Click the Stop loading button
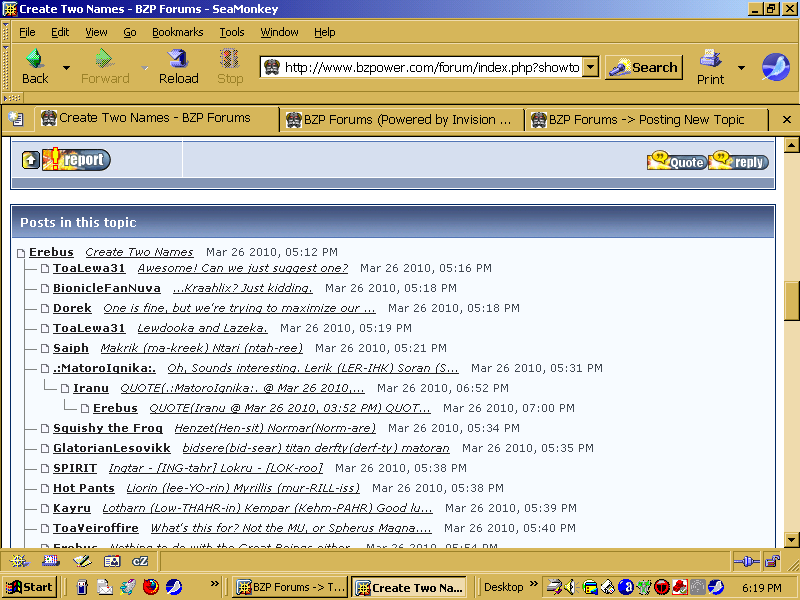The height and width of the screenshot is (600, 800). tap(230, 66)
